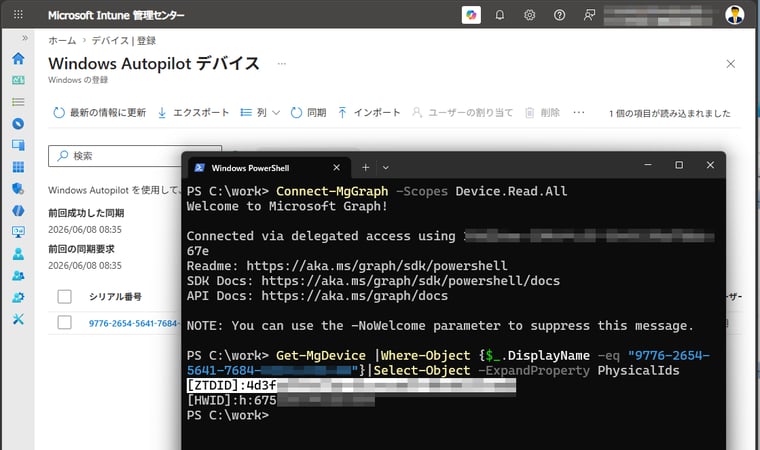Click 最新の情報に更新 refresh button
The image size is (760, 450).
click(99, 112)
